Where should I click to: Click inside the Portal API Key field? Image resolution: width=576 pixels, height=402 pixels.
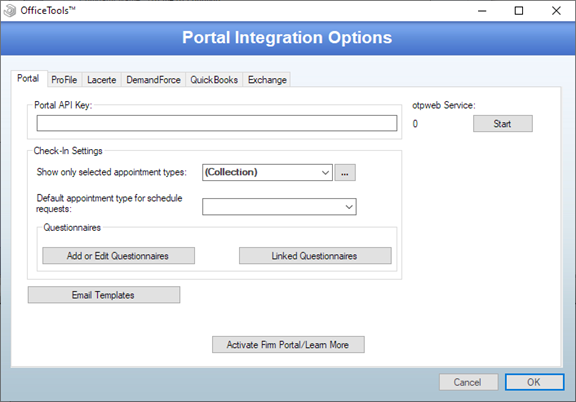point(217,123)
